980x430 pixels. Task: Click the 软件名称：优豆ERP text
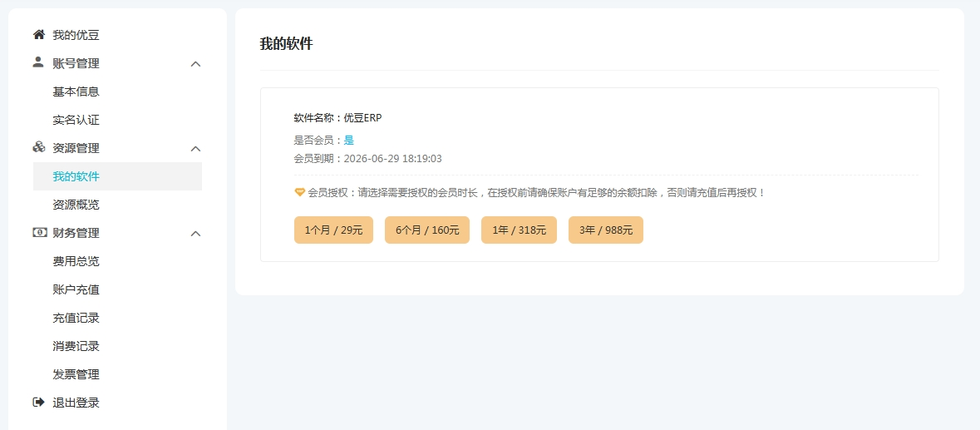(x=337, y=117)
